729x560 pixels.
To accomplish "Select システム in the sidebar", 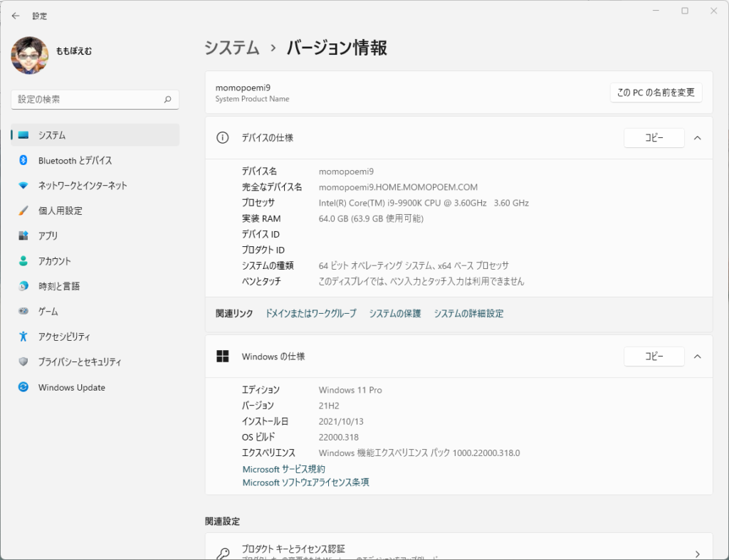I will (52, 135).
